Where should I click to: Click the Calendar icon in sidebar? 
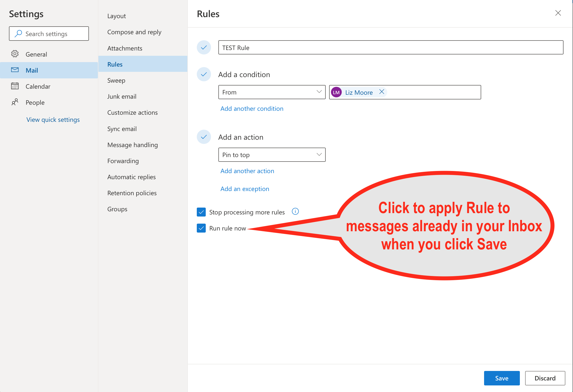click(15, 86)
